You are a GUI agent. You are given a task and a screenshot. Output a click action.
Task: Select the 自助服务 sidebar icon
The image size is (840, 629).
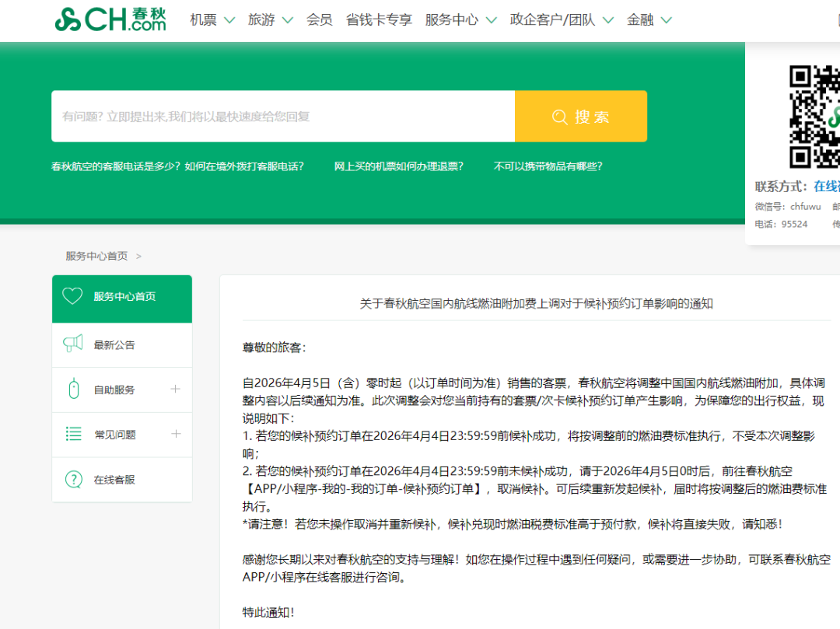[72, 389]
